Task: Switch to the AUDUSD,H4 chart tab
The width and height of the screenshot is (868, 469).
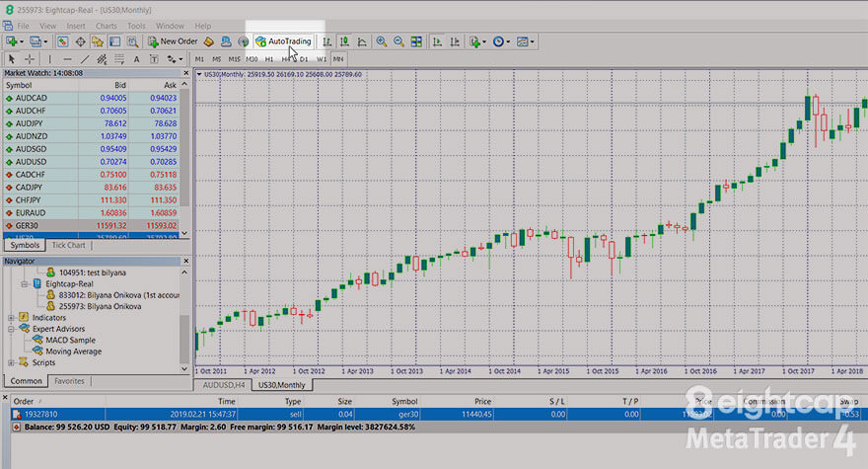Action: pos(223,385)
